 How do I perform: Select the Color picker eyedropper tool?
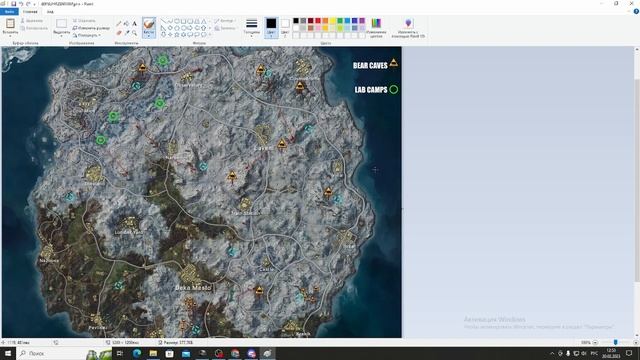pyautogui.click(x=127, y=32)
